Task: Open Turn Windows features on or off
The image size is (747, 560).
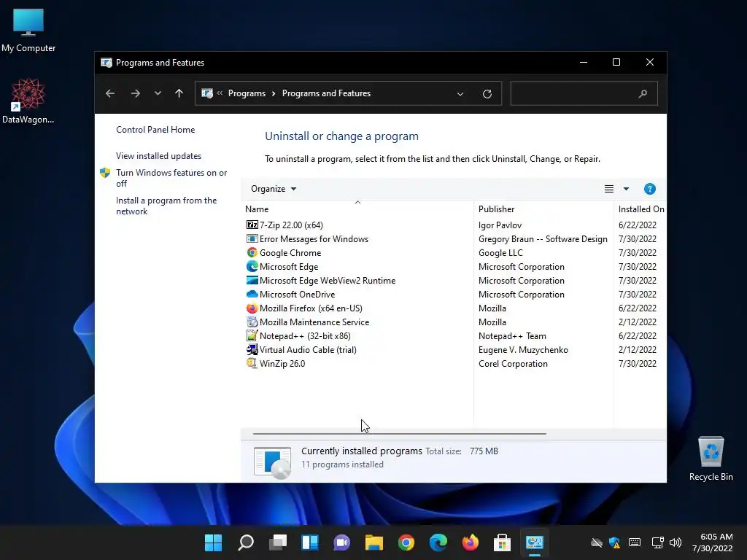Action: click(x=171, y=178)
